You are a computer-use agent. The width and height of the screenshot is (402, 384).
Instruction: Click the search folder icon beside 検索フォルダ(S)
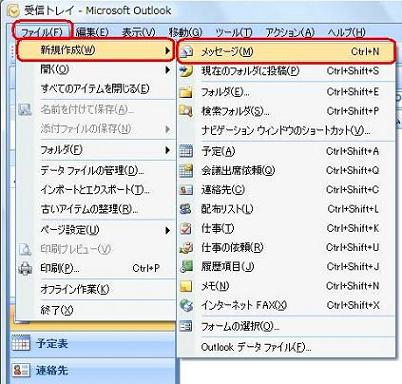tap(186, 111)
